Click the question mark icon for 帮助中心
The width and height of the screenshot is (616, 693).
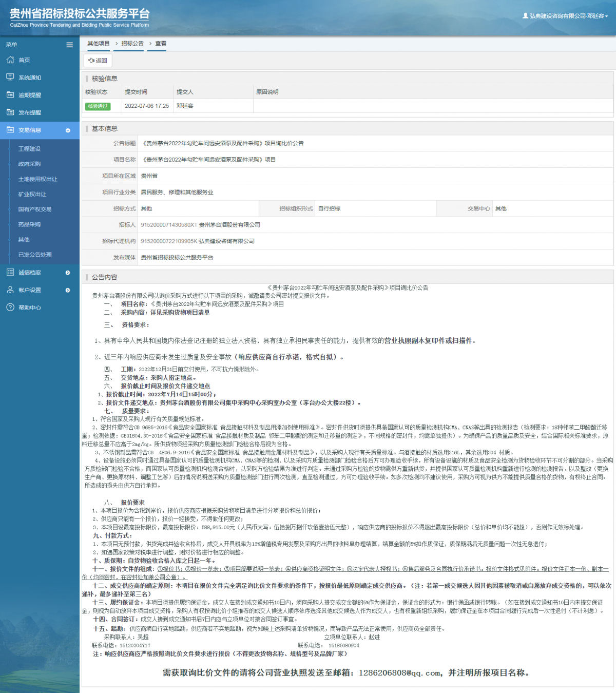[10, 307]
